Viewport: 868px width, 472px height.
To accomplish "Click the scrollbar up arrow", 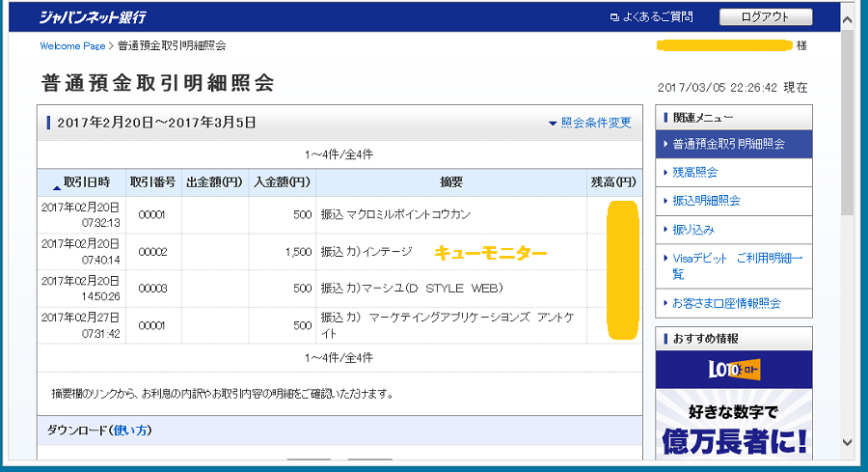I will pyautogui.click(x=847, y=17).
